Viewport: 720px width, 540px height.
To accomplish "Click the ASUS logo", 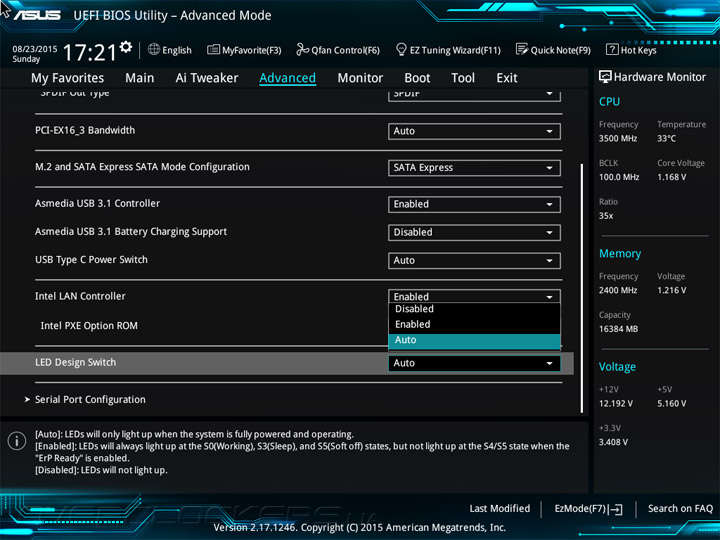I will pos(37,15).
